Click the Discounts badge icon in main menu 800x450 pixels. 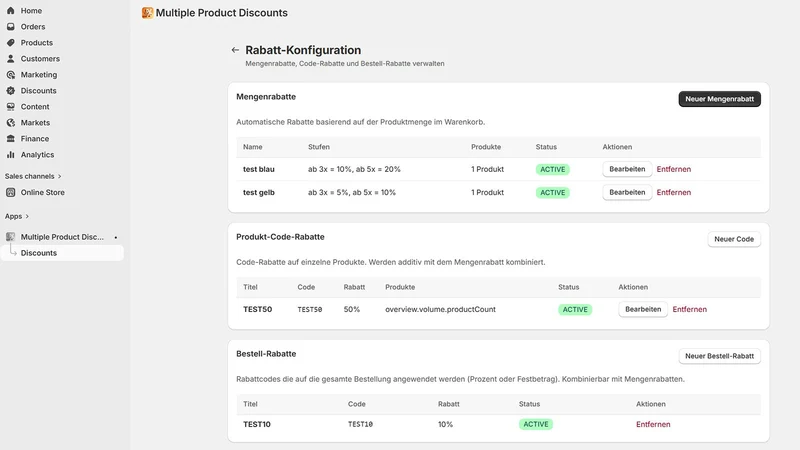tap(11, 90)
